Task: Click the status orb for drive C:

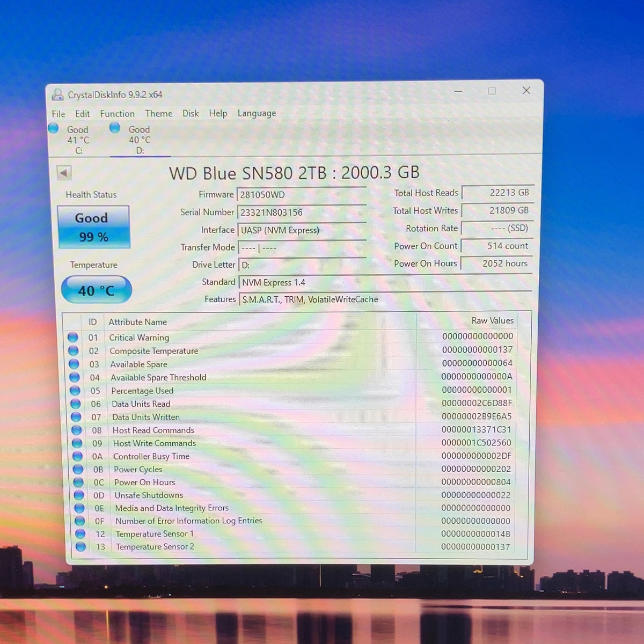Action: pyautogui.click(x=53, y=128)
